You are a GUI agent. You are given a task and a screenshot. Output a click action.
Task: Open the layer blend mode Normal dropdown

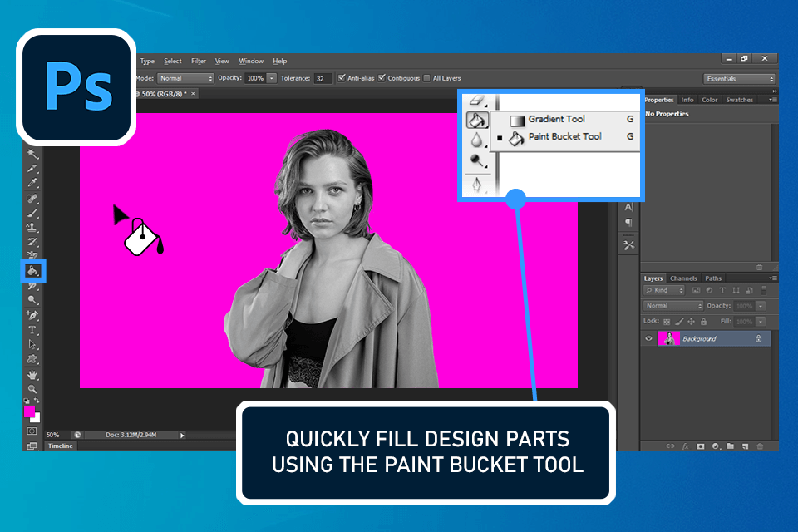[672, 306]
